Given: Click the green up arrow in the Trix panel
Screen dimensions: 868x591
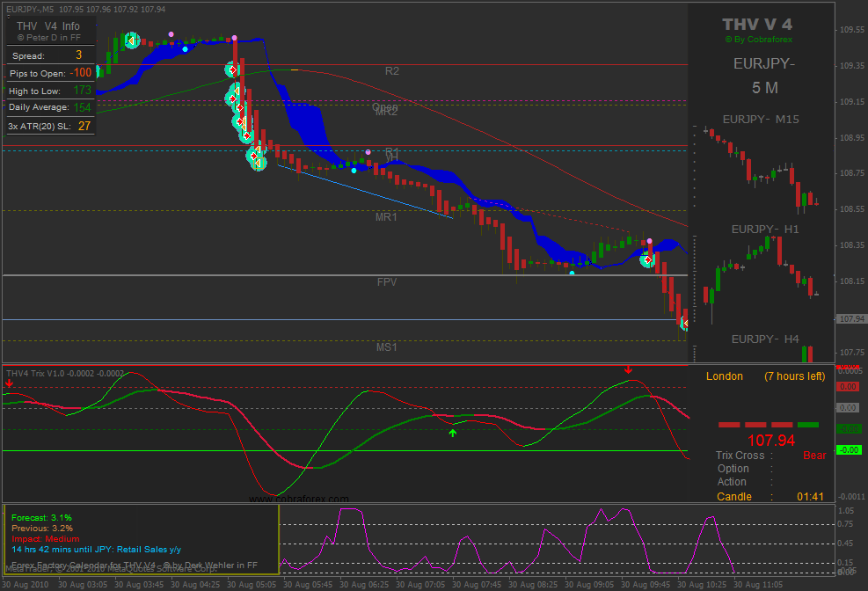Looking at the screenshot, I should pos(453,434).
